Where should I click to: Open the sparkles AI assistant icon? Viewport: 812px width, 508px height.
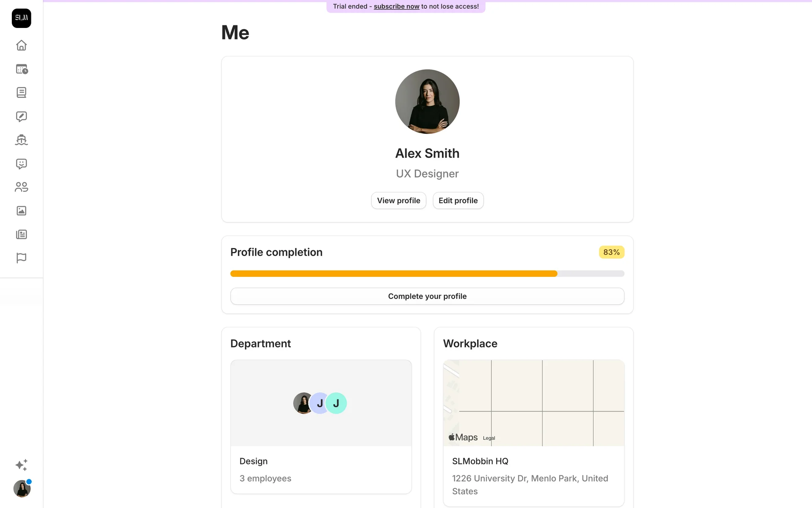click(x=22, y=465)
